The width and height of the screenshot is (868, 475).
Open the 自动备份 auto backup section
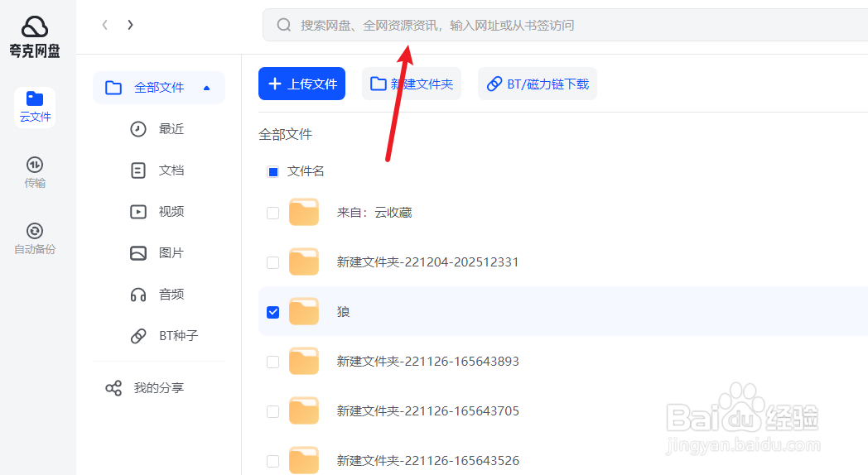click(x=35, y=238)
